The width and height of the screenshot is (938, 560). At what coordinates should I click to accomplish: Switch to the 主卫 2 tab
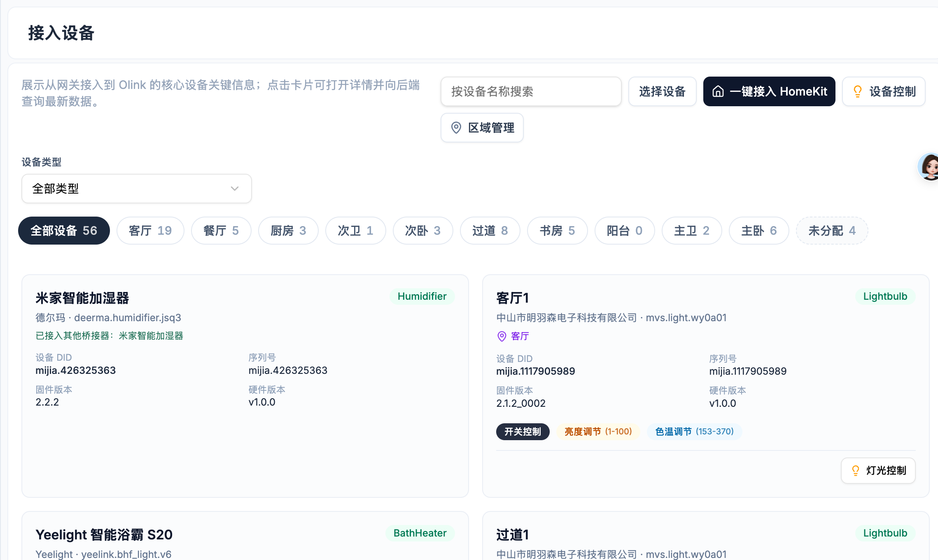click(692, 231)
